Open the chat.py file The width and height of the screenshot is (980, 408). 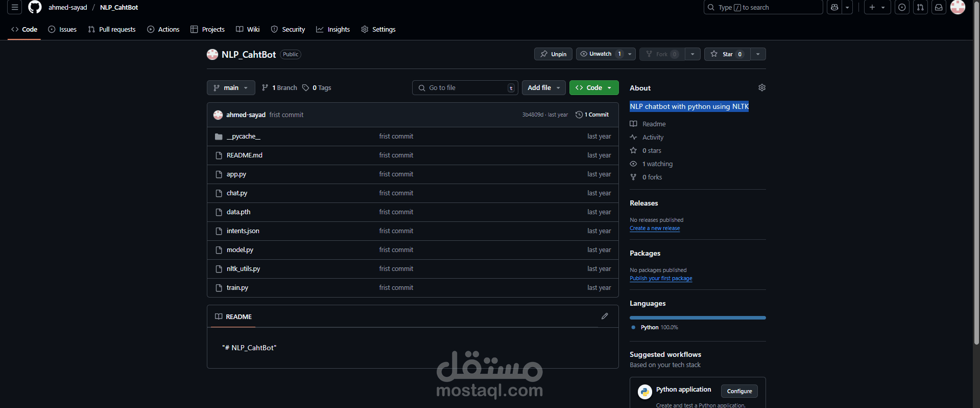(x=237, y=193)
